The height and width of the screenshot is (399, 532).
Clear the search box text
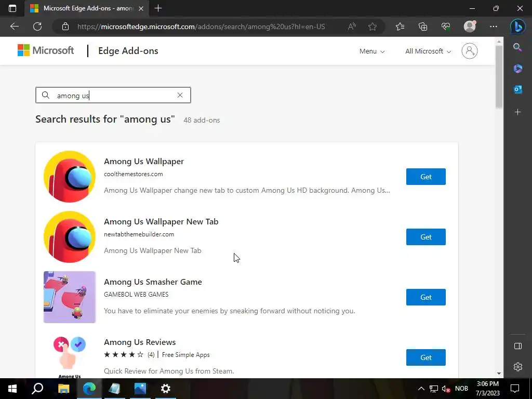coord(180,96)
